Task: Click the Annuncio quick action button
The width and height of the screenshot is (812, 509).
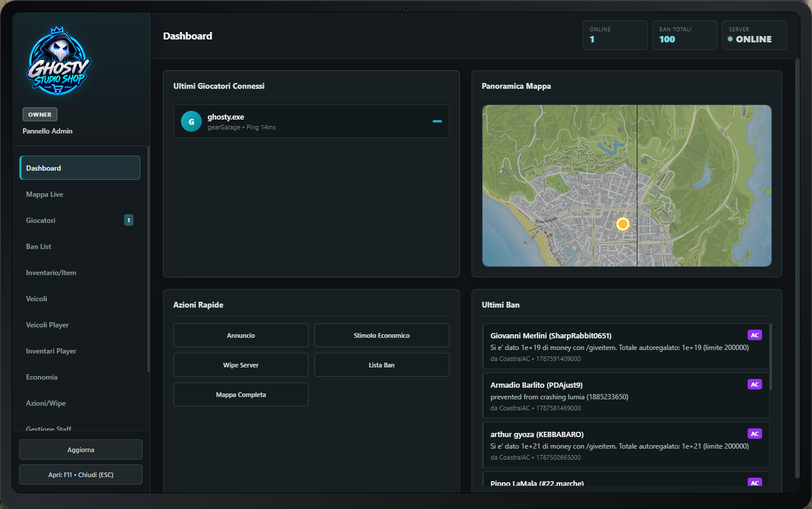Action: [241, 335]
